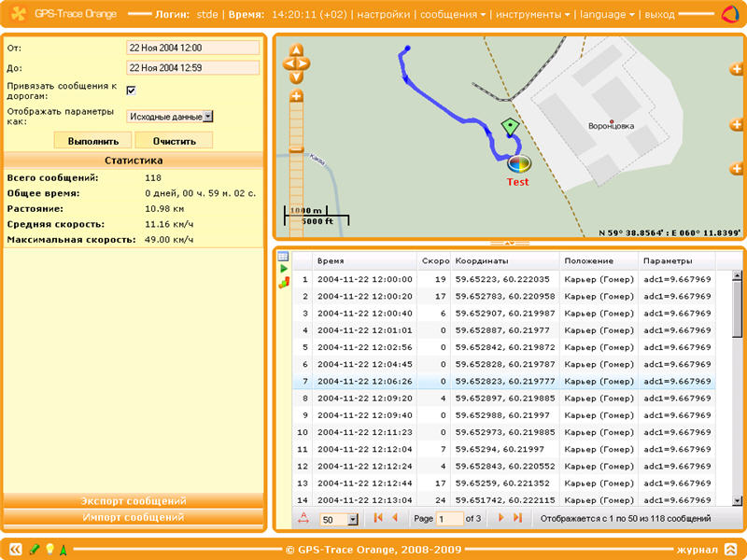Image resolution: width=747 pixels, height=560 pixels.
Task: Click the map zoom slider handle
Action: pos(296,150)
